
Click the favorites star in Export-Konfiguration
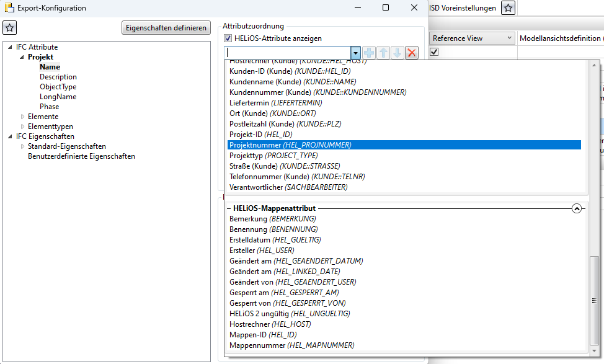point(10,27)
